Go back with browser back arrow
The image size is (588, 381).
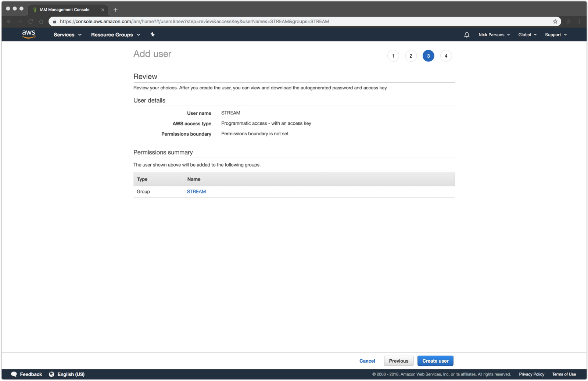9,21
